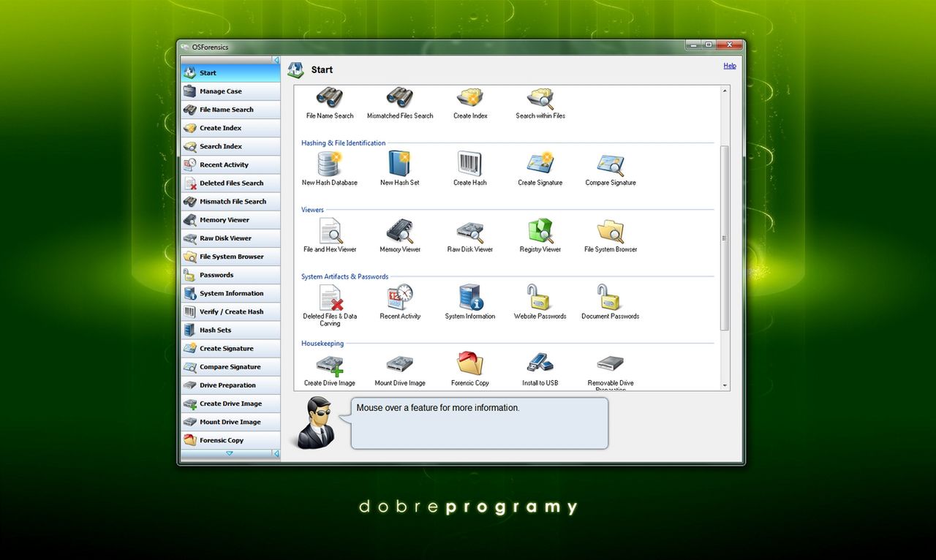Screen dimensions: 936x560
Task: Click the Removable Drive Preparation icon
Action: [611, 363]
